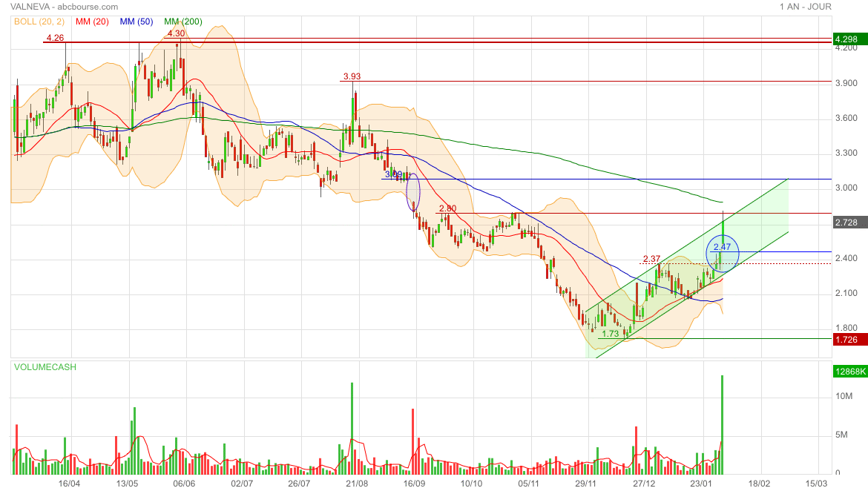Click the 13/05 date axis label
The width and height of the screenshot is (868, 491).
(127, 484)
